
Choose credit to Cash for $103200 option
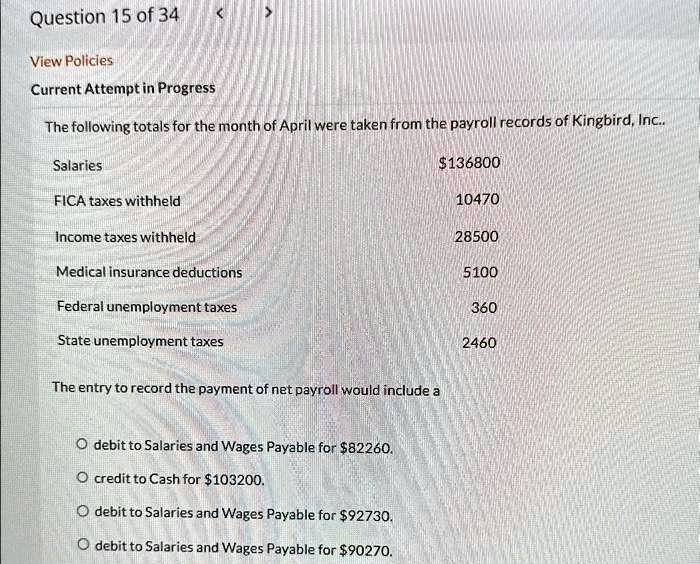coord(81,479)
